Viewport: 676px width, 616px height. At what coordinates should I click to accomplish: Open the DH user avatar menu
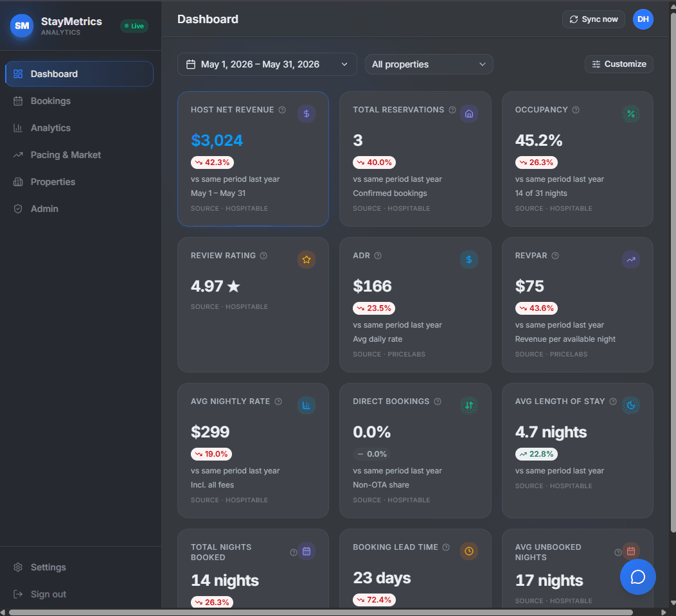[643, 19]
